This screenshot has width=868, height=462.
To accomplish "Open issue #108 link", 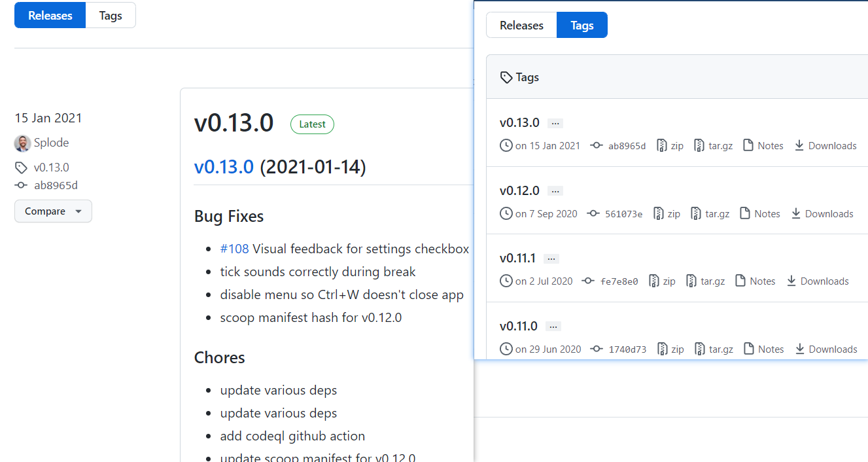I will [234, 249].
